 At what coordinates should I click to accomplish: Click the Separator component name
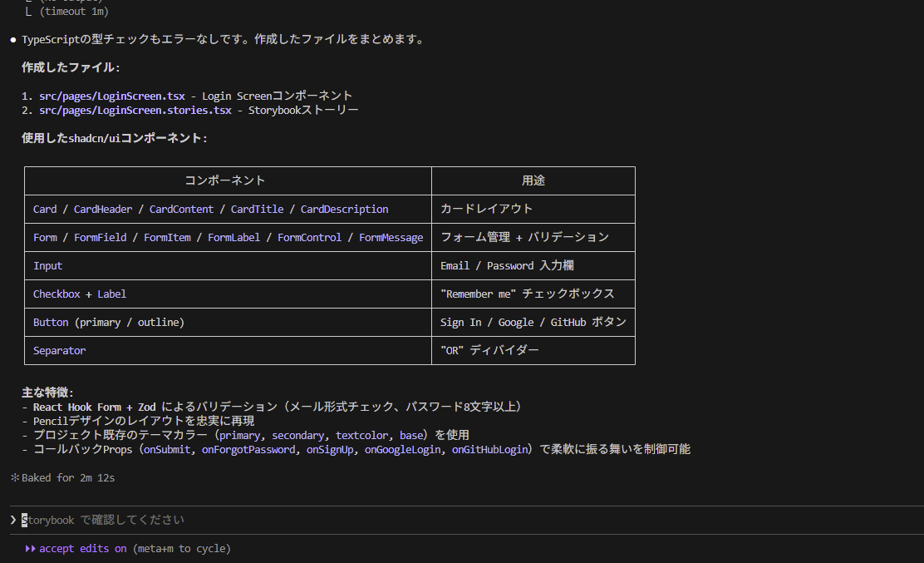59,351
